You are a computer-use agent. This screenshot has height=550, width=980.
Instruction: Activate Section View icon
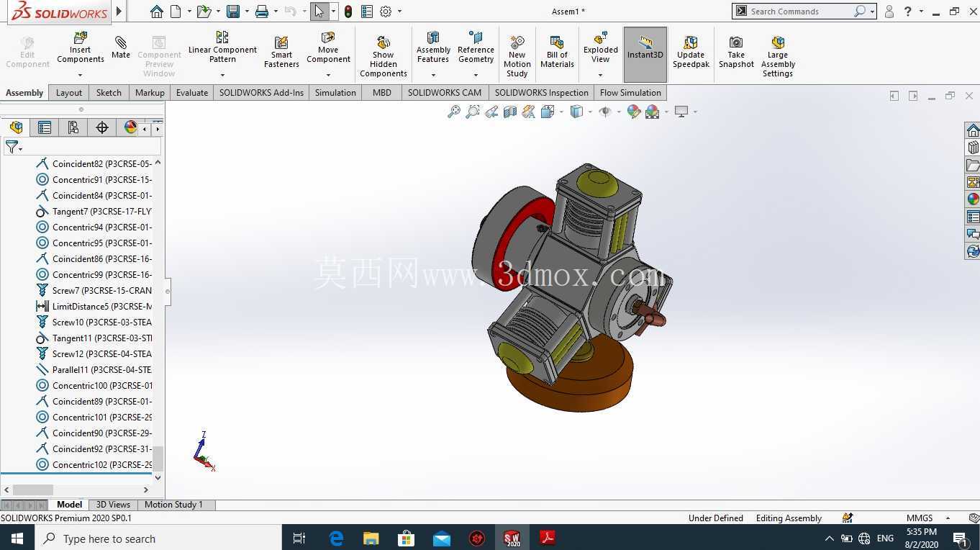(510, 112)
